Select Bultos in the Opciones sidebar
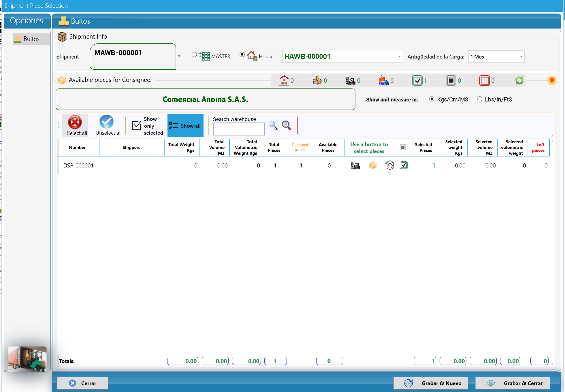 [31, 39]
